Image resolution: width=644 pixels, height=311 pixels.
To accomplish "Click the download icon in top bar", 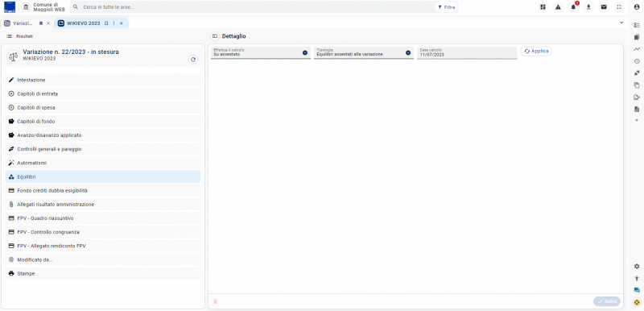I will tap(588, 7).
